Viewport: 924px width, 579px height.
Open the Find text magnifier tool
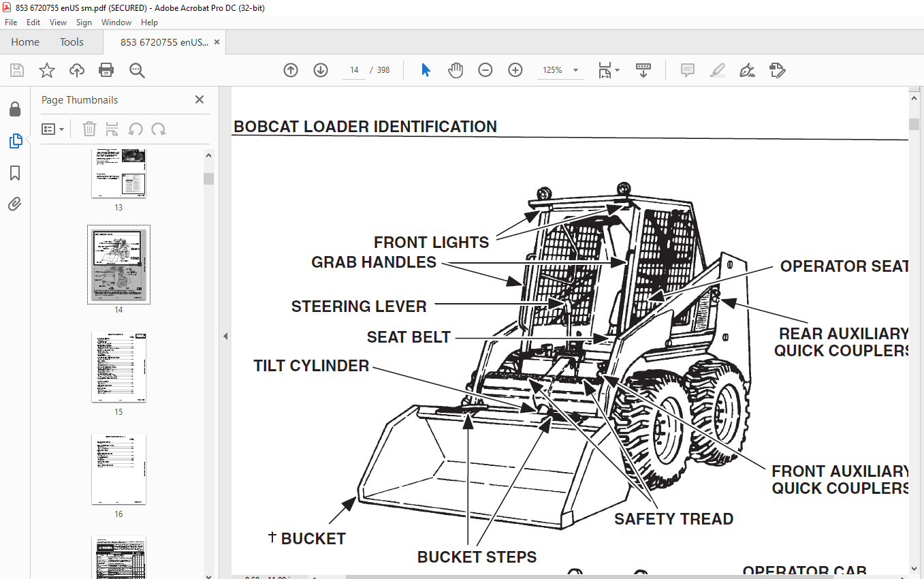(x=137, y=70)
